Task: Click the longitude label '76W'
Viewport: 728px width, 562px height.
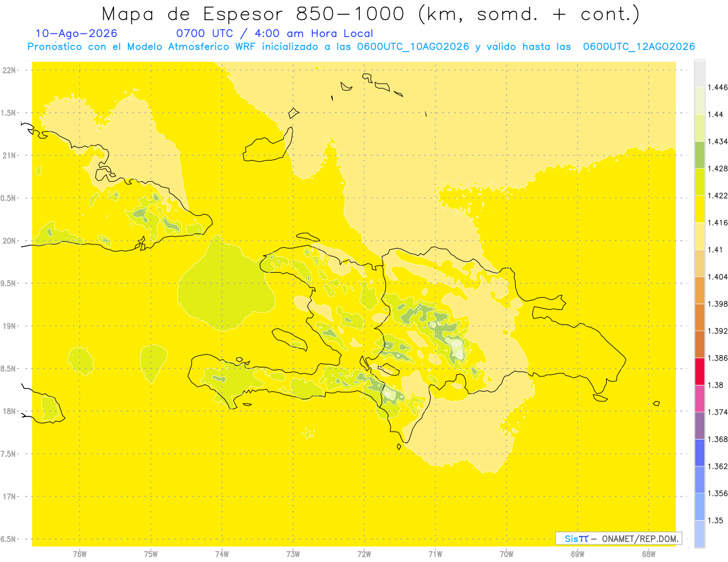Action: pyautogui.click(x=79, y=554)
